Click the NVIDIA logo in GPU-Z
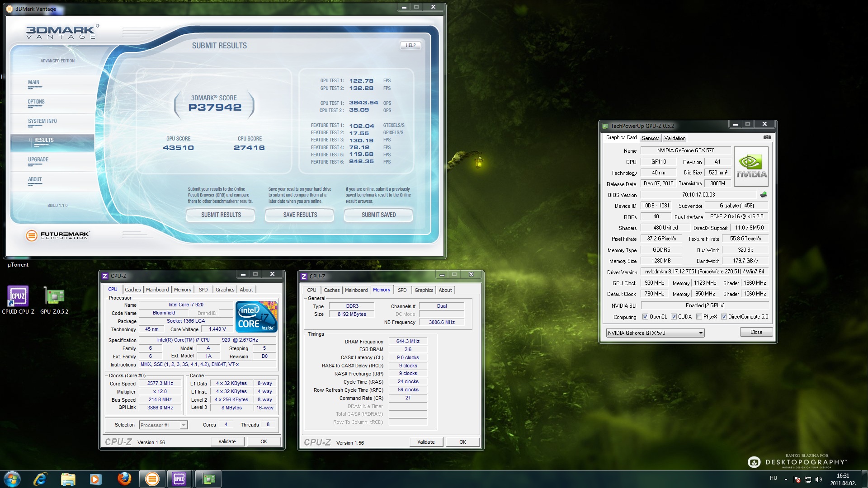Screen dimensions: 868x488 751,166
